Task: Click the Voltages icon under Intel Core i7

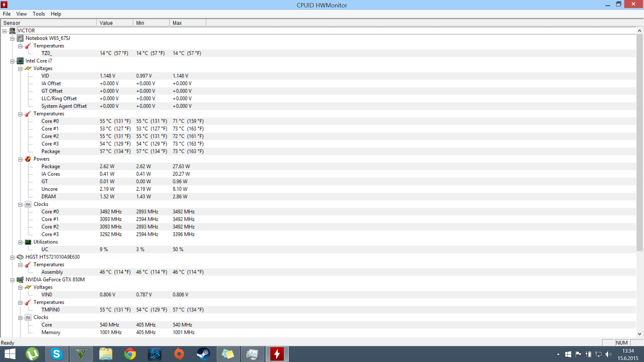Action: (x=28, y=68)
